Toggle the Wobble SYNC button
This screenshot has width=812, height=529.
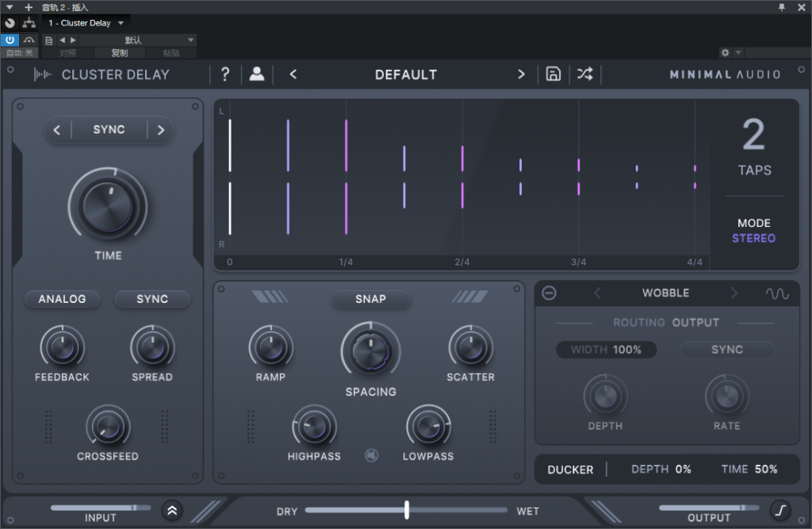click(727, 350)
